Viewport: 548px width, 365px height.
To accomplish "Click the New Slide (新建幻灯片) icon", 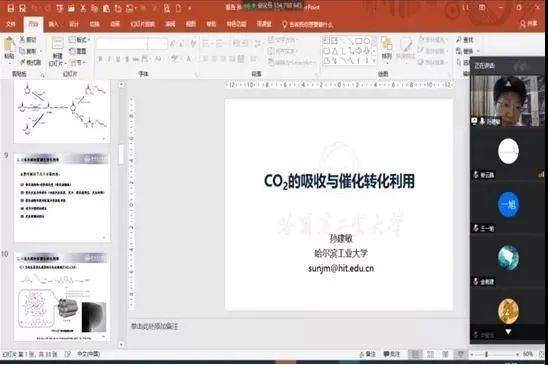I will [x=57, y=44].
